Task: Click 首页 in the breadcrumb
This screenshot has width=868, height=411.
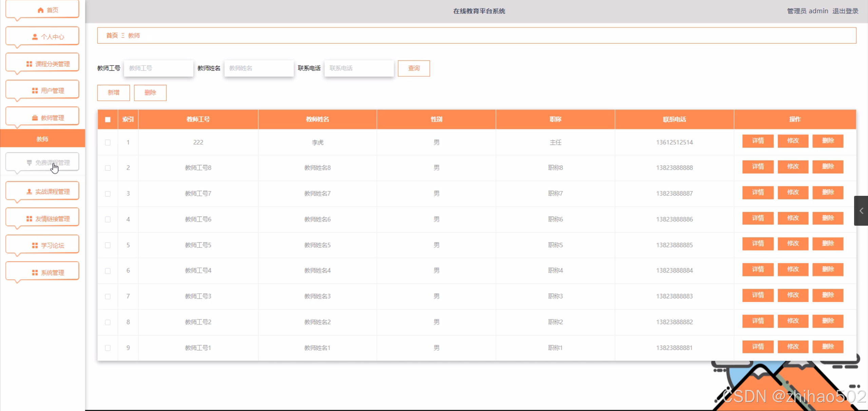Action: pyautogui.click(x=112, y=35)
